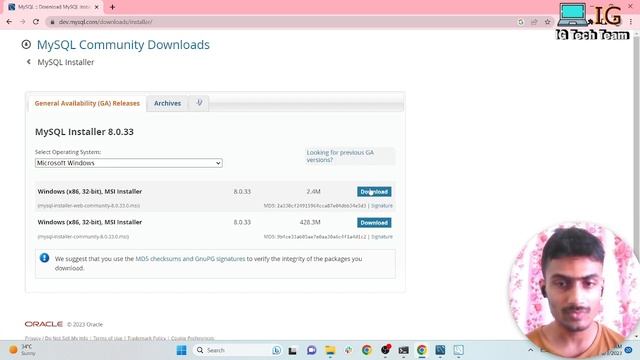Click the MySQL Installer breadcrumb text
The width and height of the screenshot is (640, 360).
[x=66, y=62]
